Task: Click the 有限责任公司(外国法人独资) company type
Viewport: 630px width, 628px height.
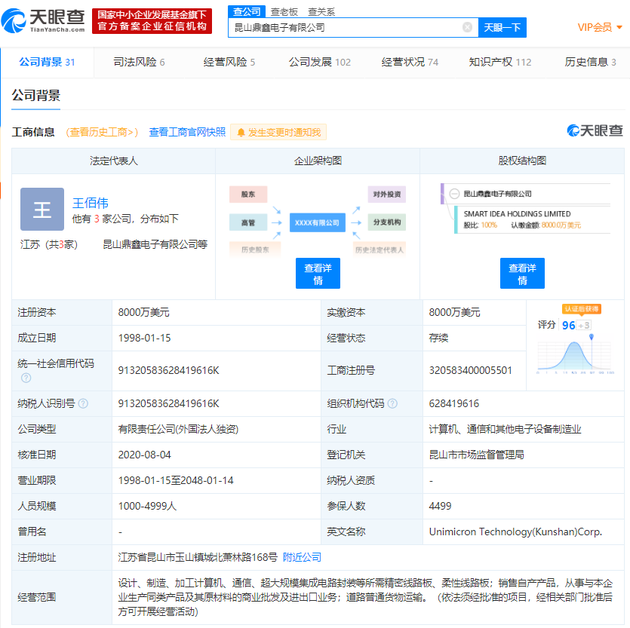Action: (178, 429)
